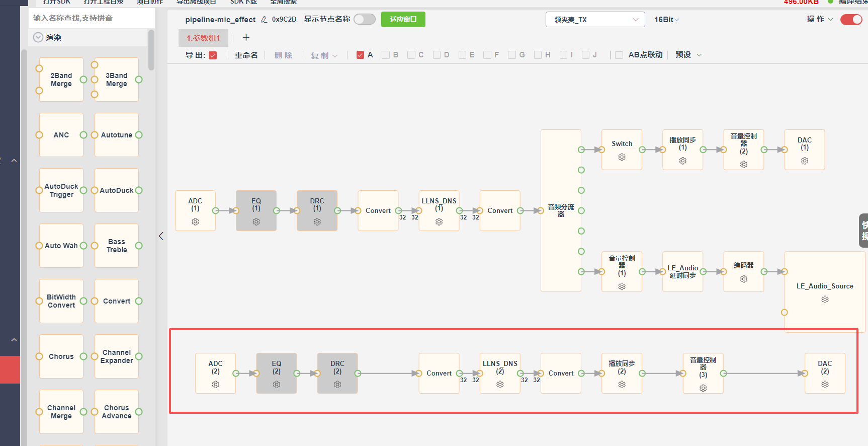Open settings gear of ADC (1) node
The width and height of the screenshot is (868, 446).
coord(195,221)
